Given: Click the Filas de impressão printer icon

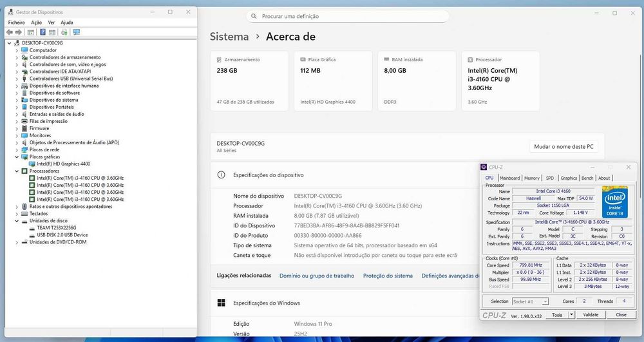Looking at the screenshot, I should pos(24,121).
